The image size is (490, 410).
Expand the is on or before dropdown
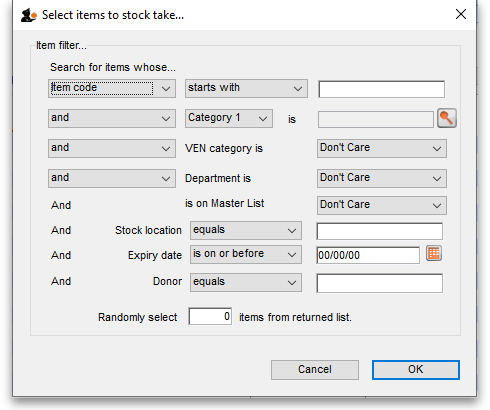[246, 255]
